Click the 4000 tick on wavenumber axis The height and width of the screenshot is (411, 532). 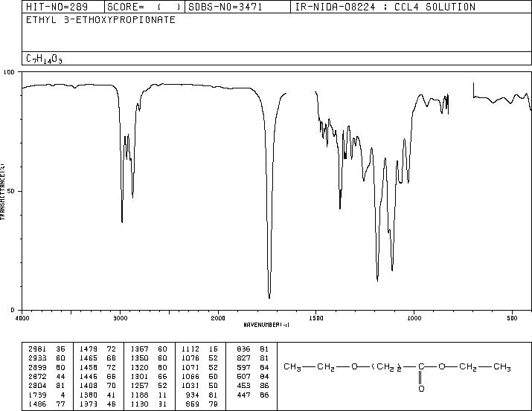22,318
